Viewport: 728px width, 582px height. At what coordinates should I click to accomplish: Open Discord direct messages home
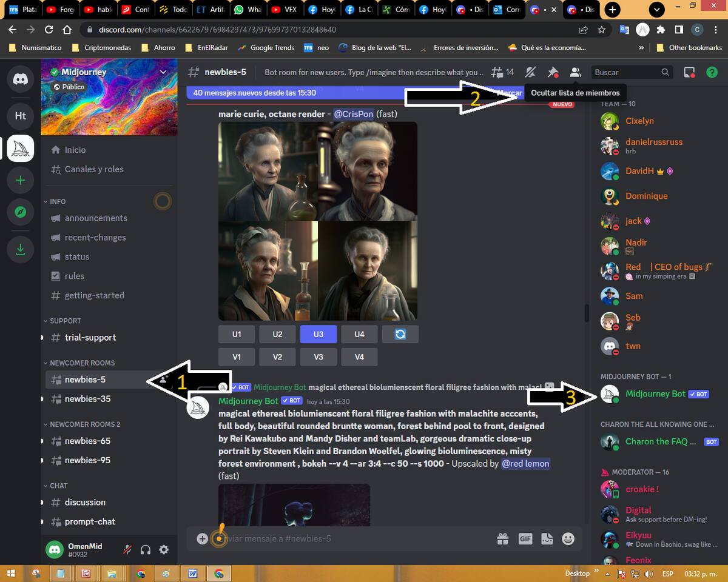pos(21,79)
